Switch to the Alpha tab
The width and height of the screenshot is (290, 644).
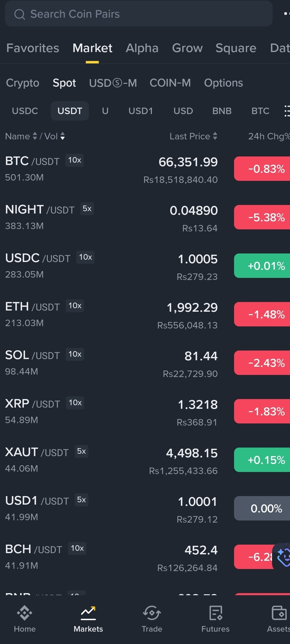142,48
